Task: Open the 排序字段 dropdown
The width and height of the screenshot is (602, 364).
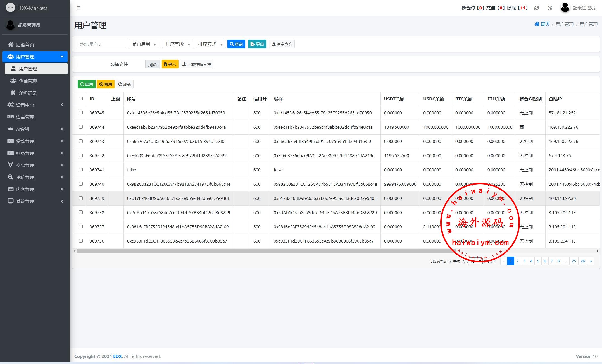Action: [x=177, y=44]
